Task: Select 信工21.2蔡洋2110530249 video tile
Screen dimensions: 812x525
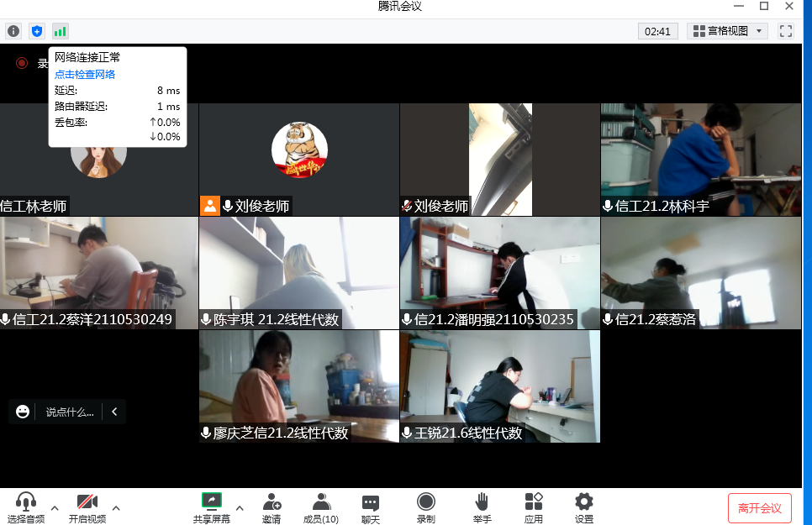Action: [99, 273]
